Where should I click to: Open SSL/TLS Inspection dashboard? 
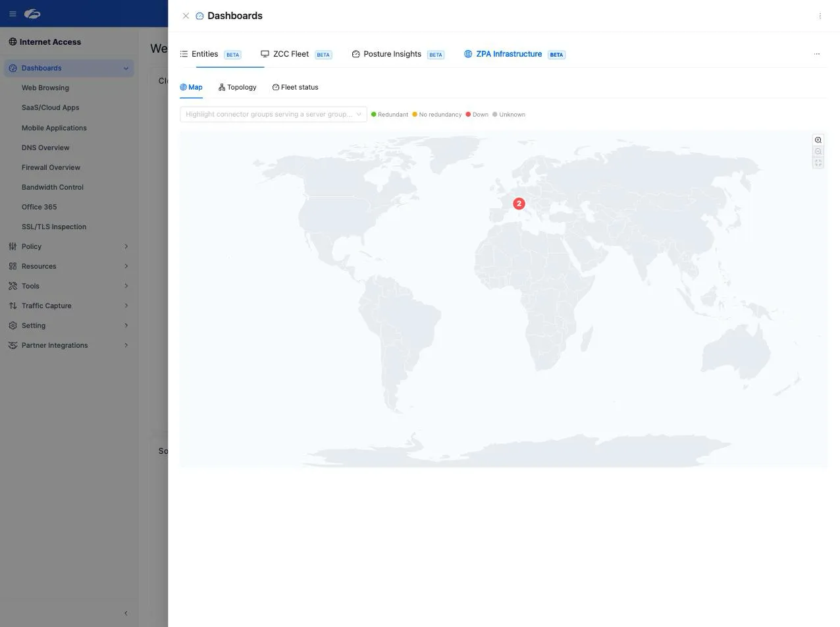(54, 227)
